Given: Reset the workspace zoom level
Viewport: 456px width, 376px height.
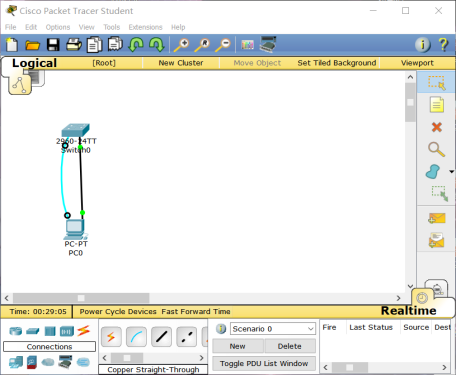Looking at the screenshot, I should coord(202,45).
